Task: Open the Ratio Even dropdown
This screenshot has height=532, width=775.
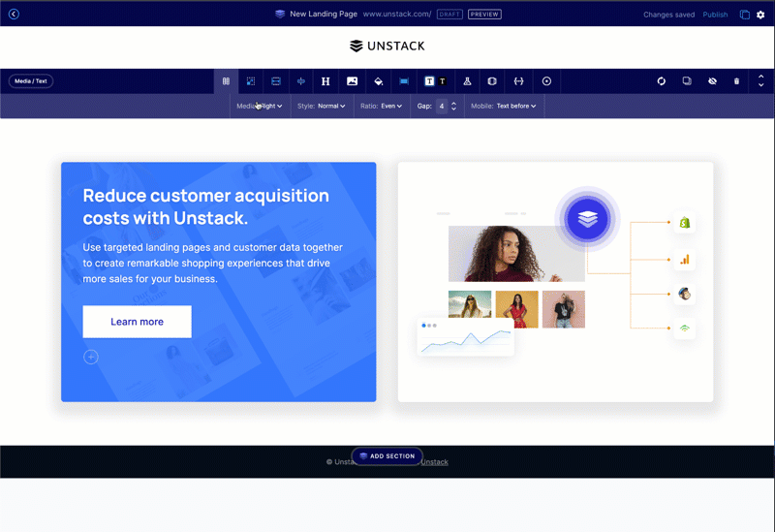Action: [x=381, y=106]
